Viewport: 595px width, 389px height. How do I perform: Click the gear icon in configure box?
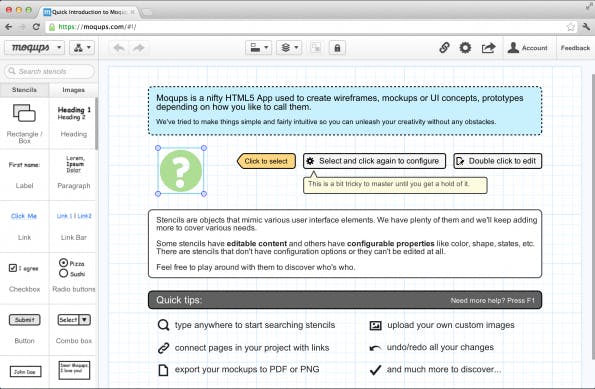click(310, 161)
